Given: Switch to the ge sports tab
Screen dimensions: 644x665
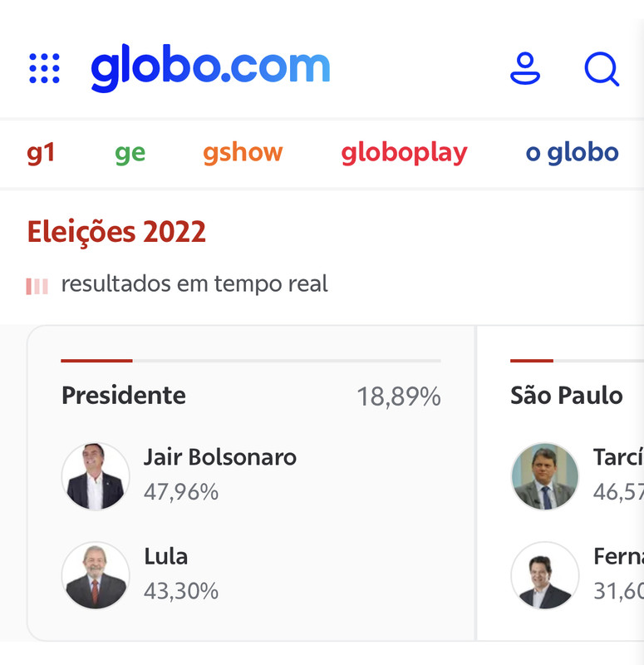Looking at the screenshot, I should pos(130,153).
